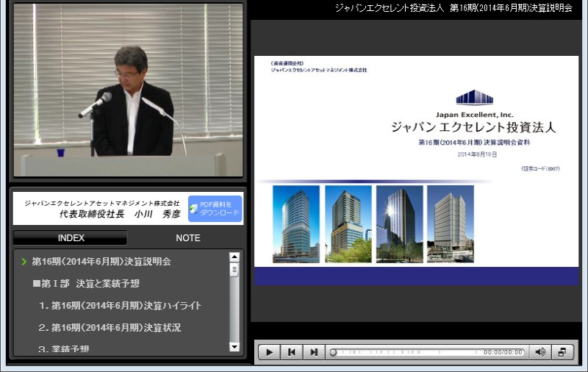Select 第16期(2014年6月期)決算説明会 index entry

click(x=101, y=262)
